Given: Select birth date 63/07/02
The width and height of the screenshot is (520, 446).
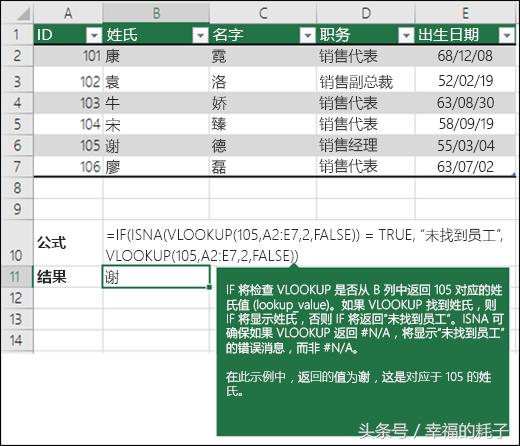Looking at the screenshot, I should click(465, 166).
